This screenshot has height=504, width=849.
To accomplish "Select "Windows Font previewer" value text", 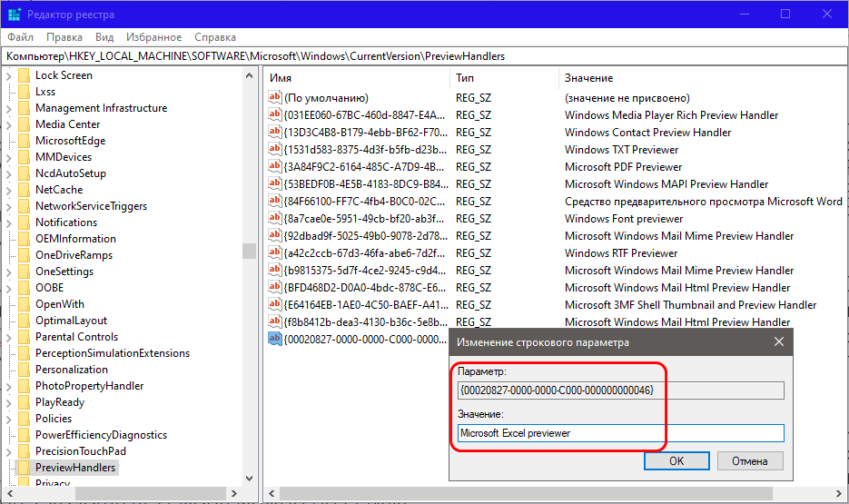I will 624,219.
